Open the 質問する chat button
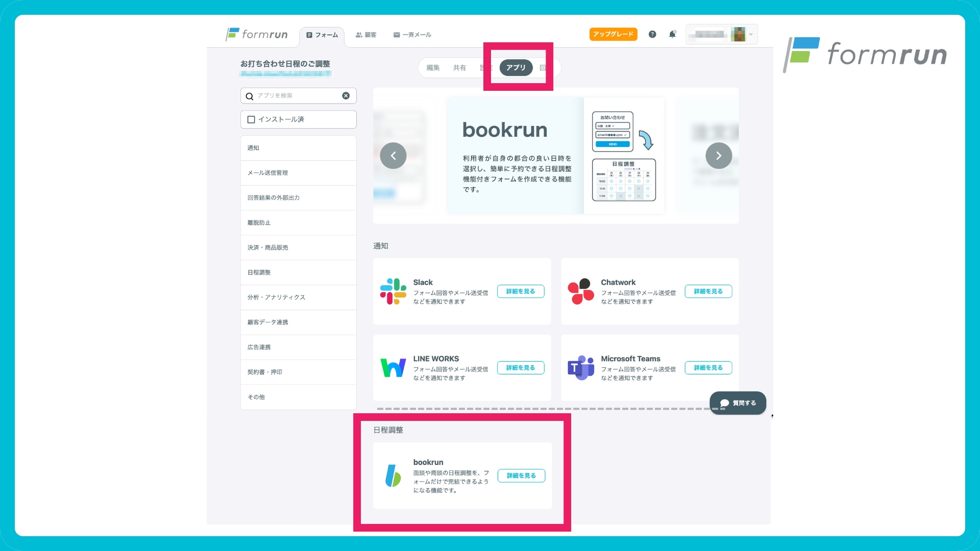This screenshot has height=551, width=980. coord(738,403)
